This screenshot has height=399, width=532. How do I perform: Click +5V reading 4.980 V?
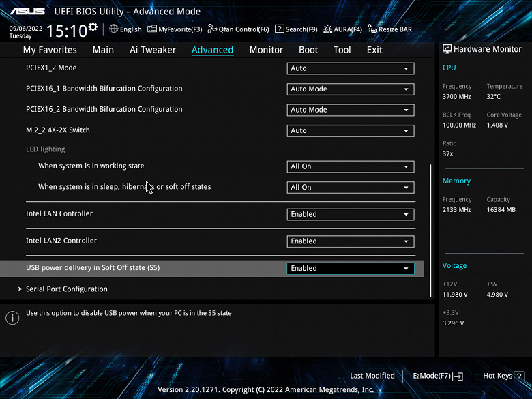click(497, 295)
